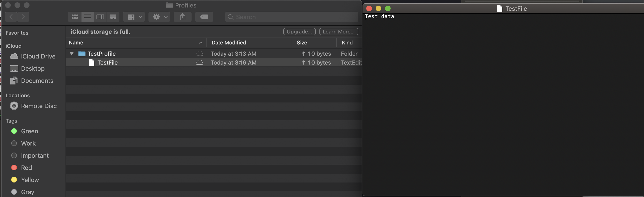
Task: Switch to list view in Finder toolbar
Action: [88, 17]
